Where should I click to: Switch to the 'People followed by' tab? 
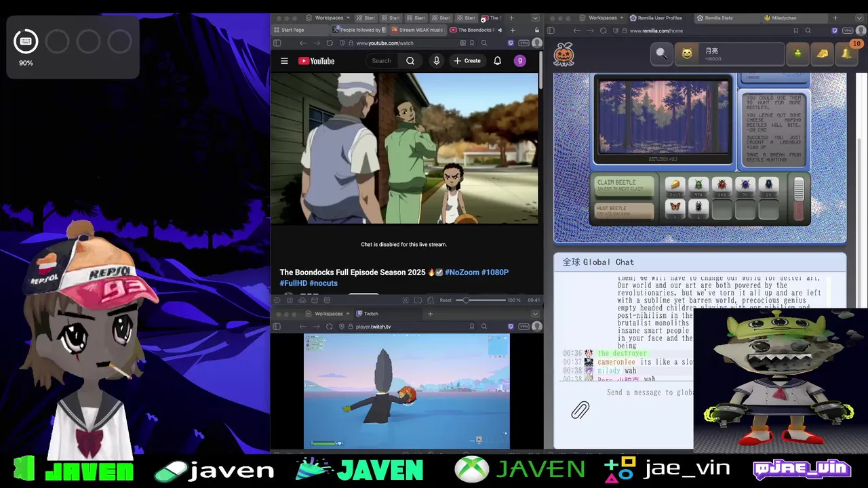[359, 30]
